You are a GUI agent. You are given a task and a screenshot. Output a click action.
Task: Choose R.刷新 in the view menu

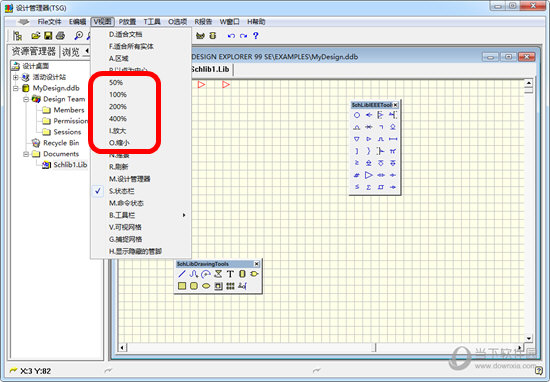click(x=141, y=167)
